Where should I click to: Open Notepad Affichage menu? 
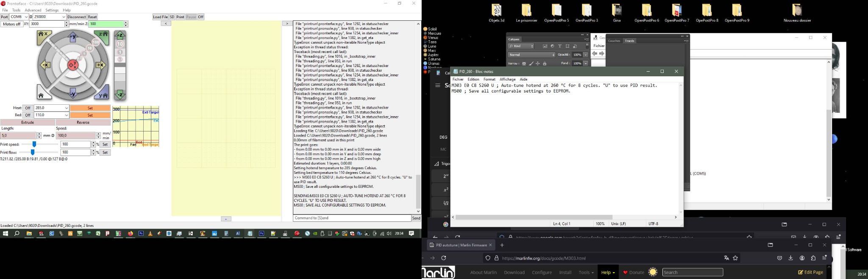507,79
